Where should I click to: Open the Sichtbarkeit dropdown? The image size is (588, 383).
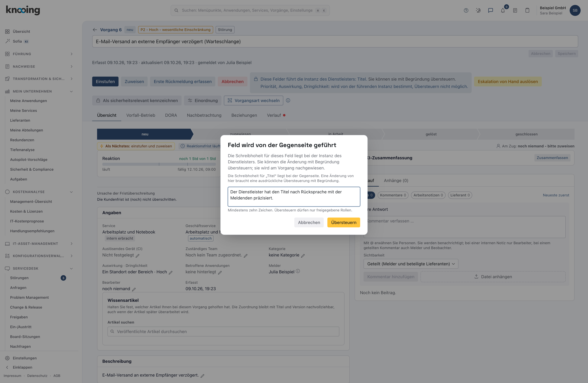[411, 264]
